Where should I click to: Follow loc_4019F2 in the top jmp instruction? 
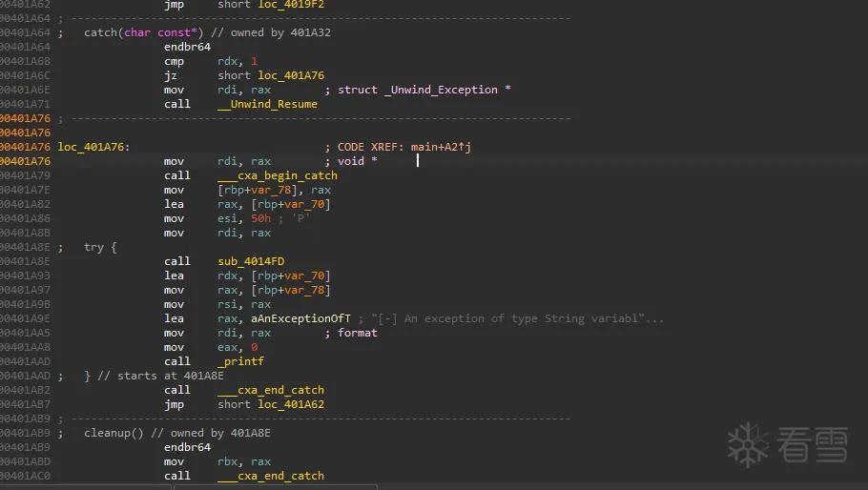[291, 5]
